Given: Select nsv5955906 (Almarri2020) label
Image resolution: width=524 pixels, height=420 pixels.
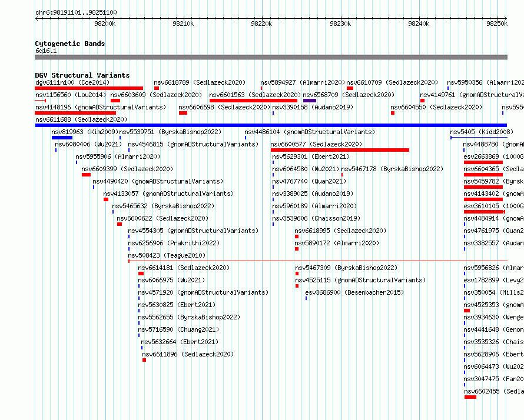Looking at the screenshot, I should click(118, 156).
